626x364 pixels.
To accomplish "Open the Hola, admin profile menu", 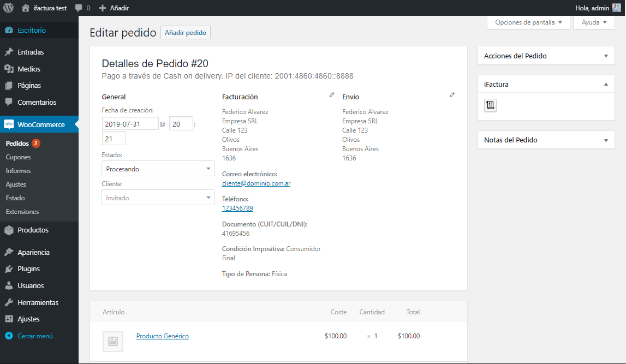I will click(598, 8).
